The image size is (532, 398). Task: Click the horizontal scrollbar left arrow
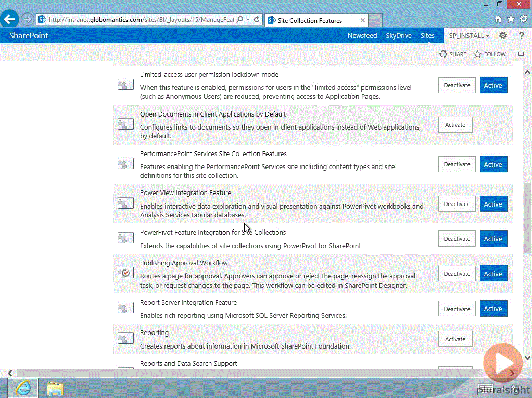(x=10, y=373)
